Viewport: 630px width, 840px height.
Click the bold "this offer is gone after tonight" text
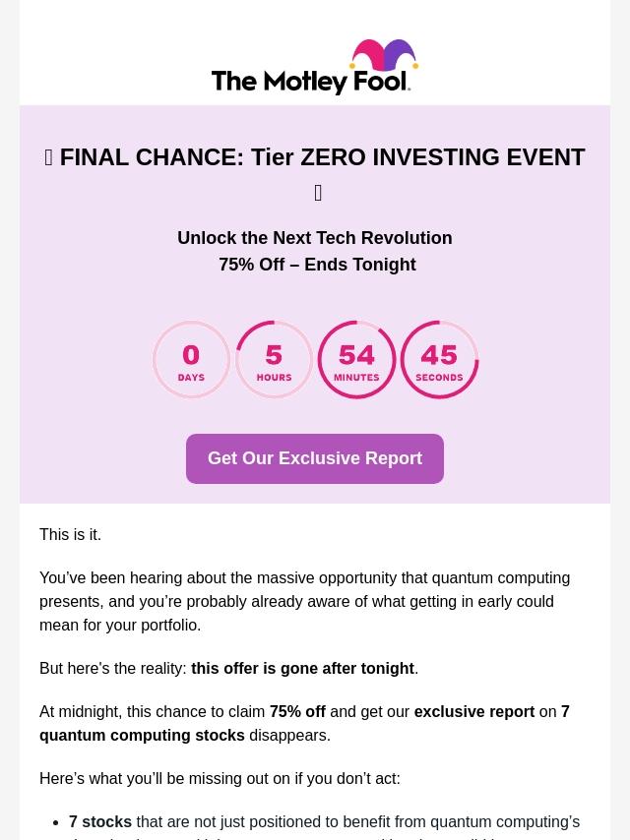[302, 668]
